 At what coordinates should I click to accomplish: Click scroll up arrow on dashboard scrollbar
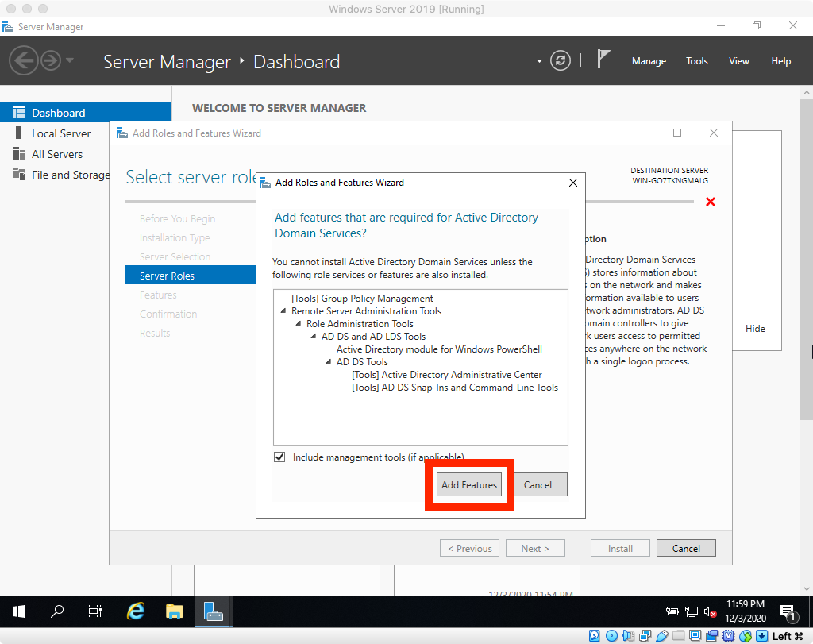(807, 92)
